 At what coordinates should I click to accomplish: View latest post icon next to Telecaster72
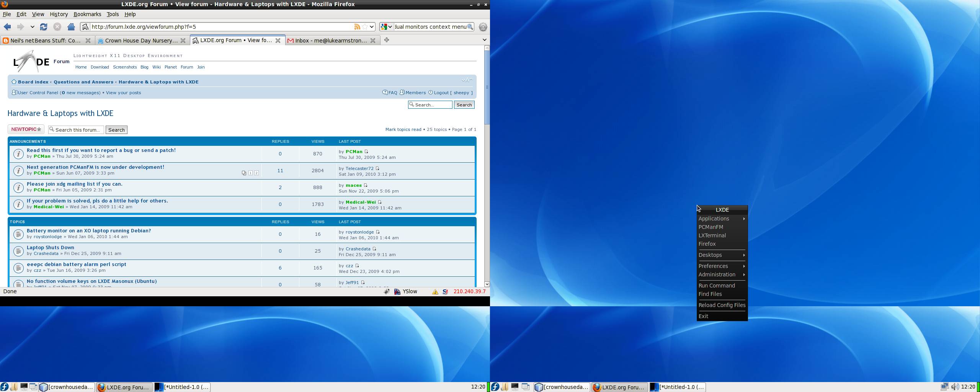click(377, 168)
